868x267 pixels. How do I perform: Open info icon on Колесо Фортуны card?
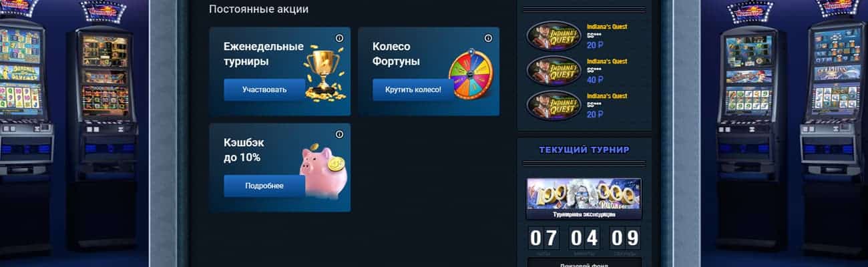(x=488, y=38)
